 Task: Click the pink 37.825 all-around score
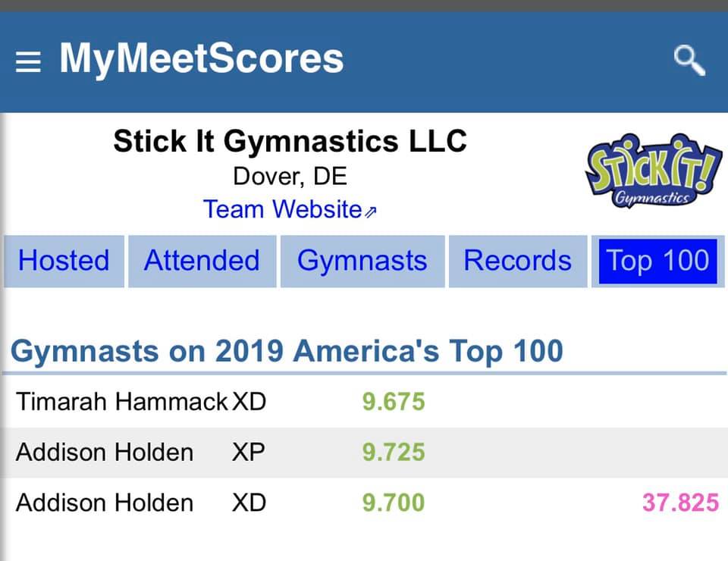(680, 503)
